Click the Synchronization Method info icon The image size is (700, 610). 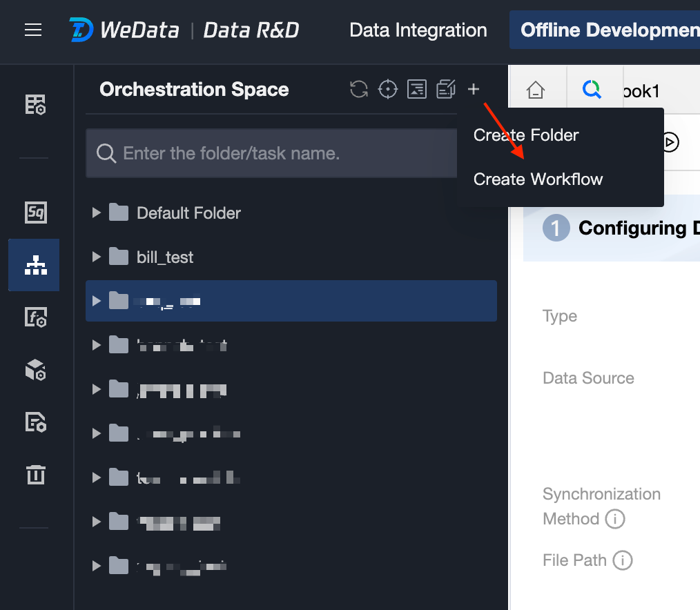click(615, 519)
